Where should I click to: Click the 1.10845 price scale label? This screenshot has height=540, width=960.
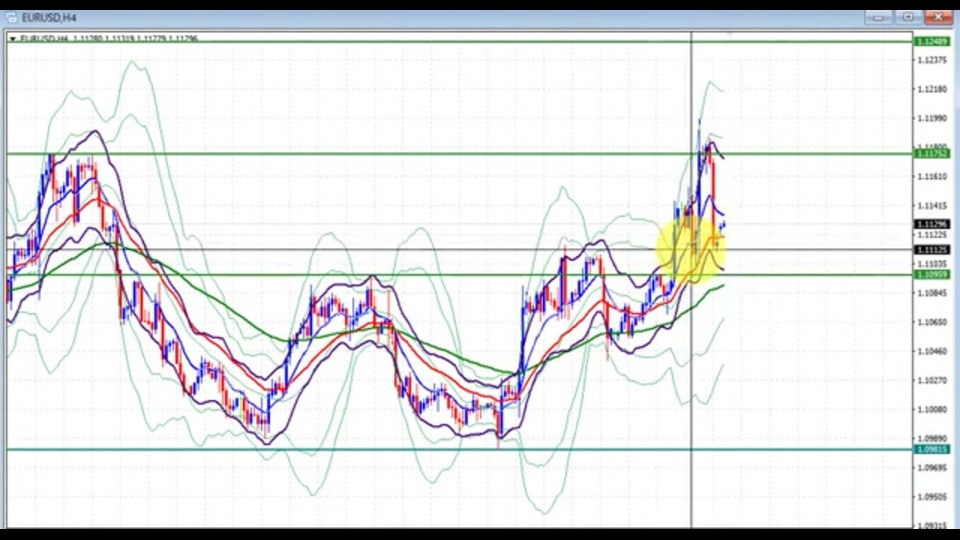(932, 293)
